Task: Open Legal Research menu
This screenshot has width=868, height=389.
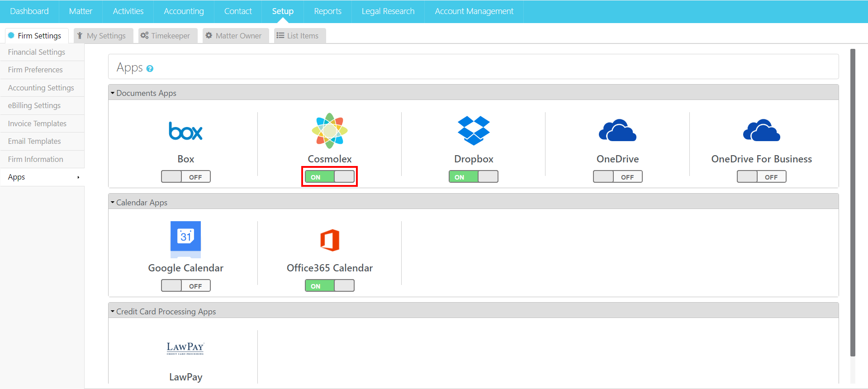Action: click(388, 11)
